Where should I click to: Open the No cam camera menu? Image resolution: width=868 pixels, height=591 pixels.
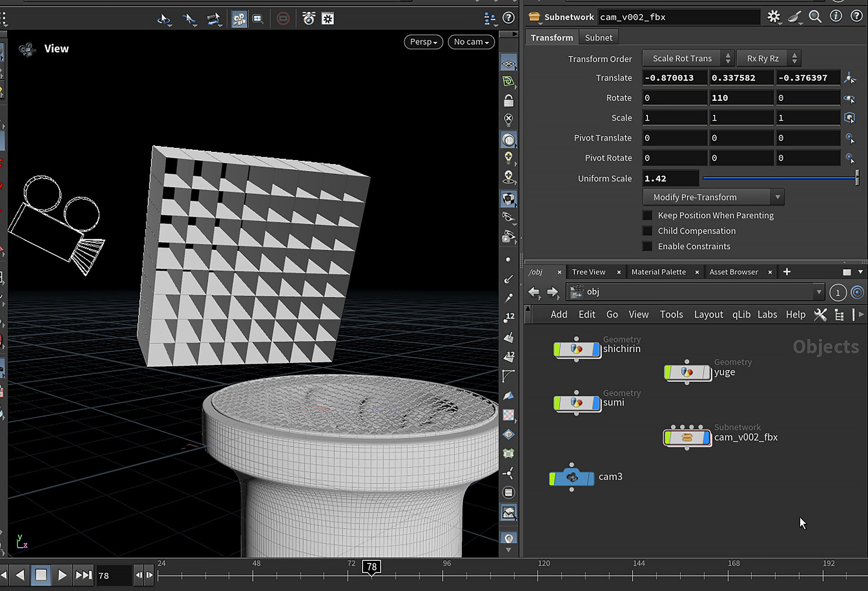click(471, 42)
